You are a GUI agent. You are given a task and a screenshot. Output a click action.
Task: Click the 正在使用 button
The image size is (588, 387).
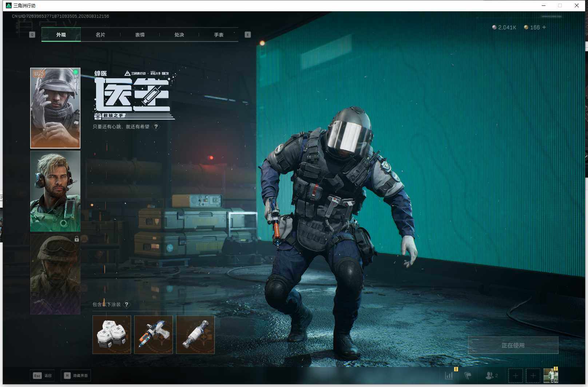513,345
